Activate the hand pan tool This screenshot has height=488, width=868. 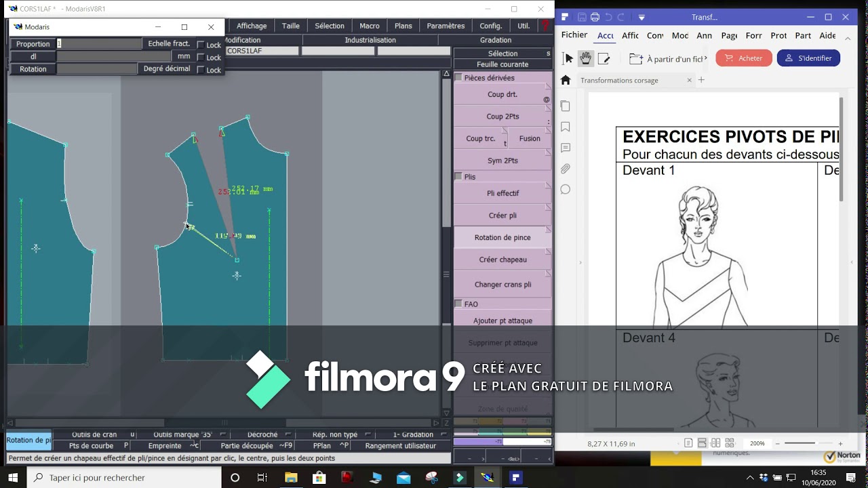(x=585, y=59)
